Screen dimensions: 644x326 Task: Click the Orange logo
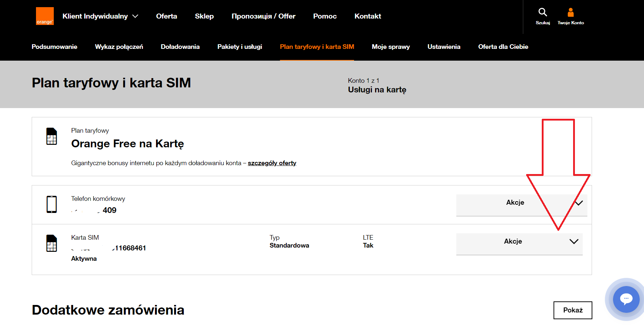(45, 16)
